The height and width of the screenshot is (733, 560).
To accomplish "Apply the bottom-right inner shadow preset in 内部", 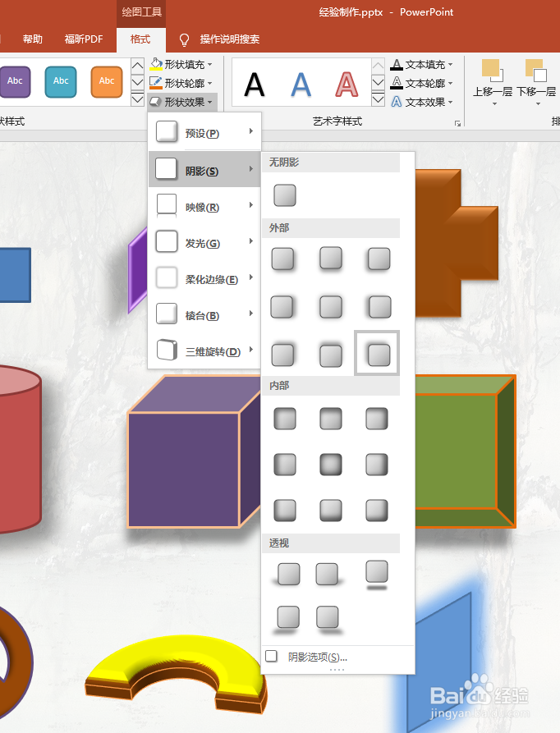I will point(377,510).
